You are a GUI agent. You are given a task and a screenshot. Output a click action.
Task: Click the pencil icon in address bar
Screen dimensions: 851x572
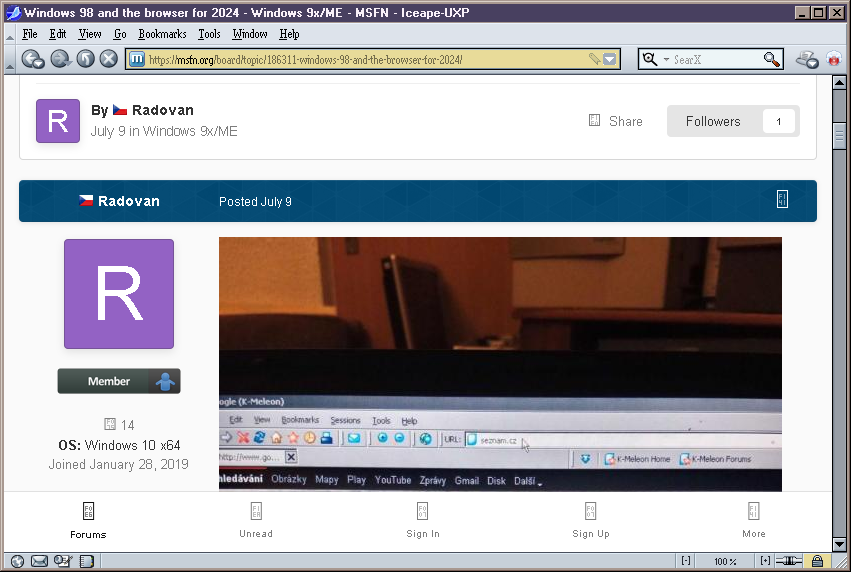595,59
